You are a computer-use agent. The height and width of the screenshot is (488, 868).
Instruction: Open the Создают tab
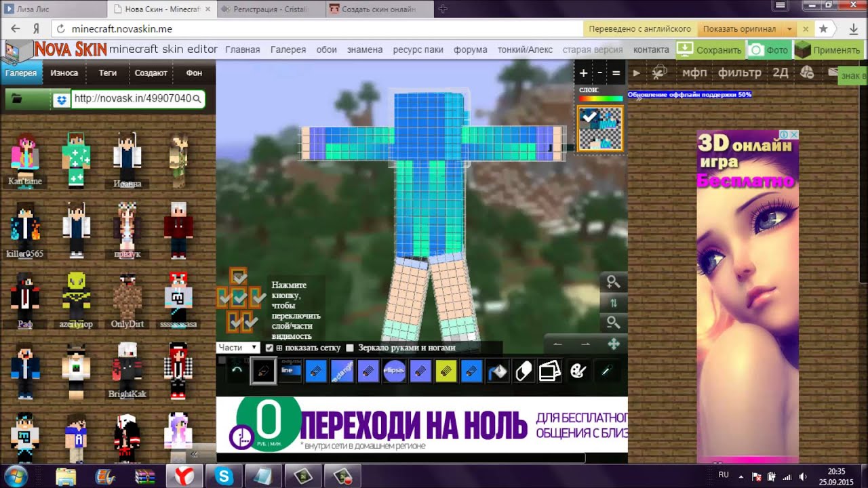(x=151, y=73)
